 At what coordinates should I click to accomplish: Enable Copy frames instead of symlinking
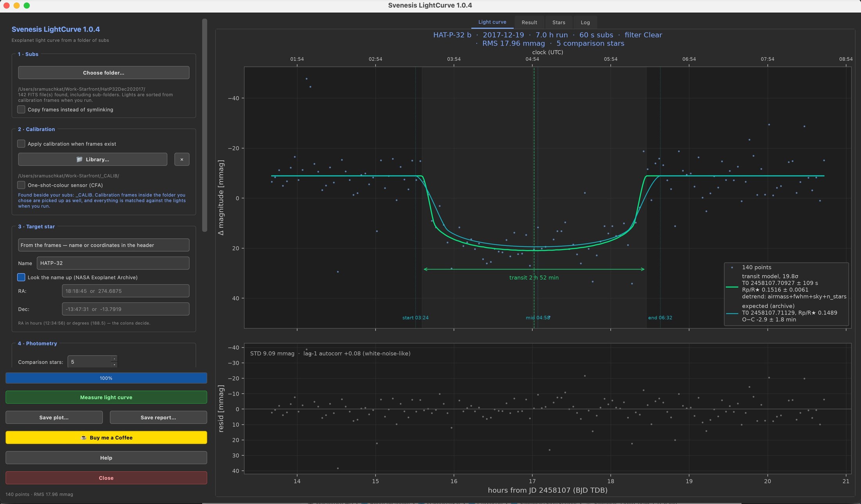tap(21, 110)
